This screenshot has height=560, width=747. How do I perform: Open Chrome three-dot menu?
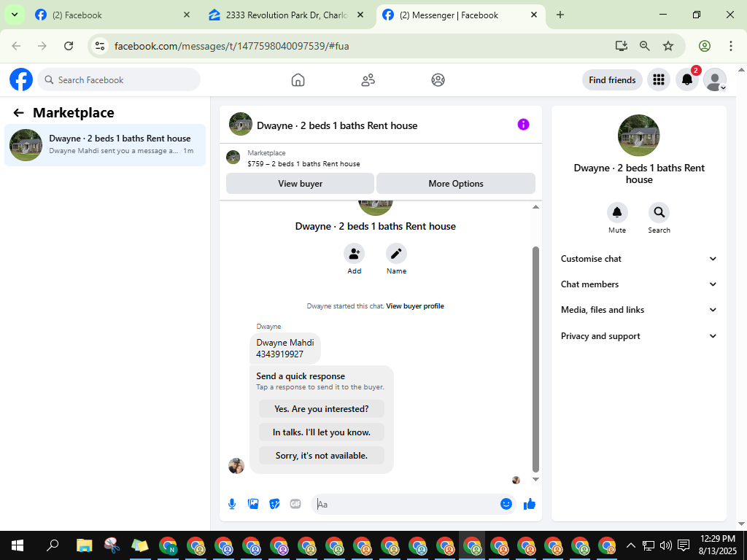(x=730, y=46)
